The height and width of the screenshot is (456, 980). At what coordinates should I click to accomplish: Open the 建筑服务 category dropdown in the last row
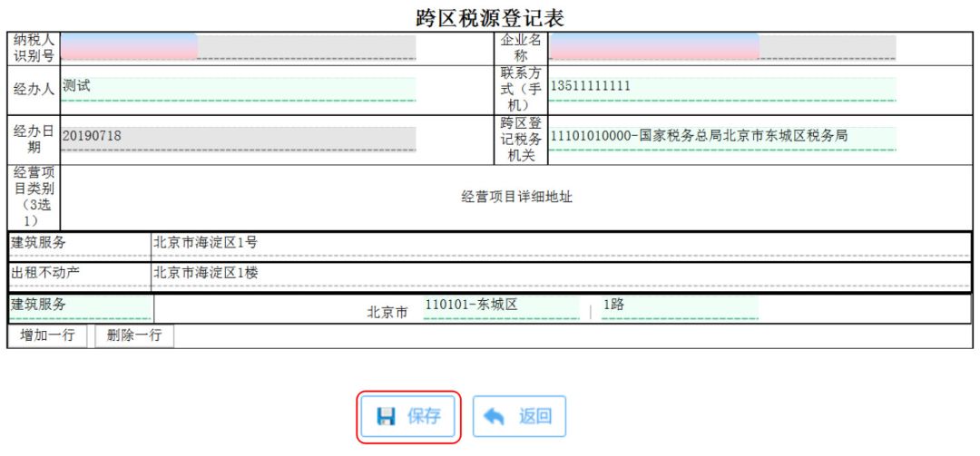pos(80,308)
